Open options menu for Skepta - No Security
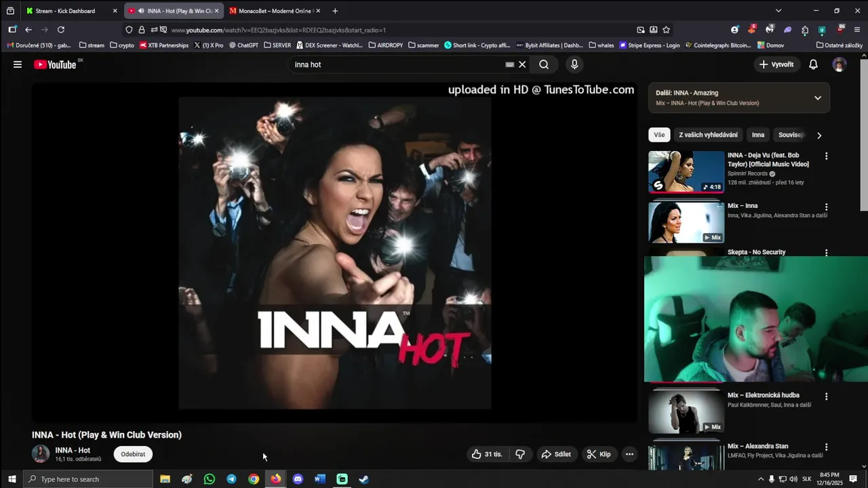Viewport: 868px width, 488px height. 826,253
